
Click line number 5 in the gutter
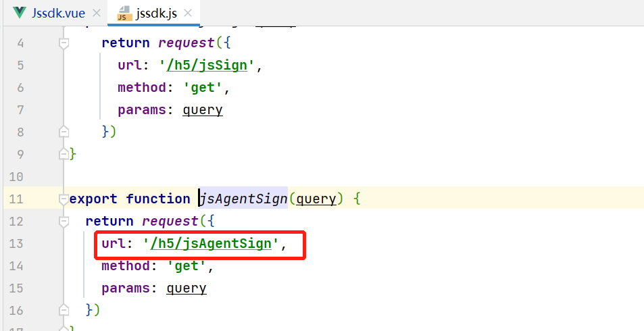tap(20, 66)
